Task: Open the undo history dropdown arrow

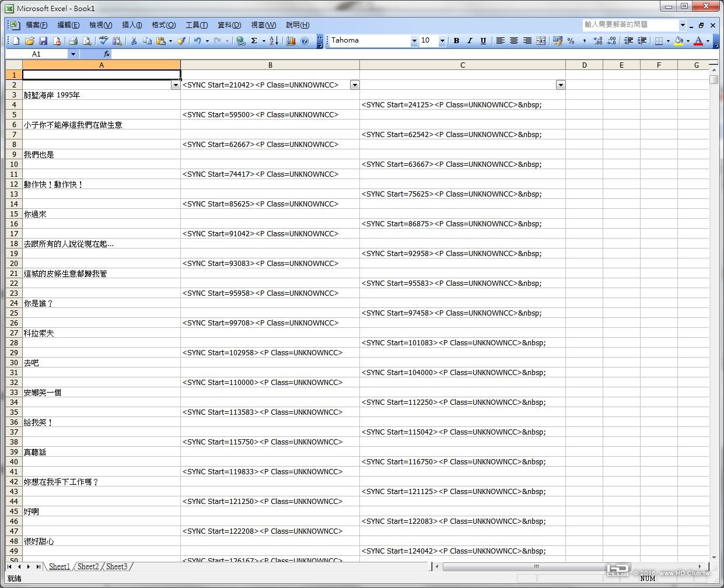Action: pyautogui.click(x=207, y=41)
